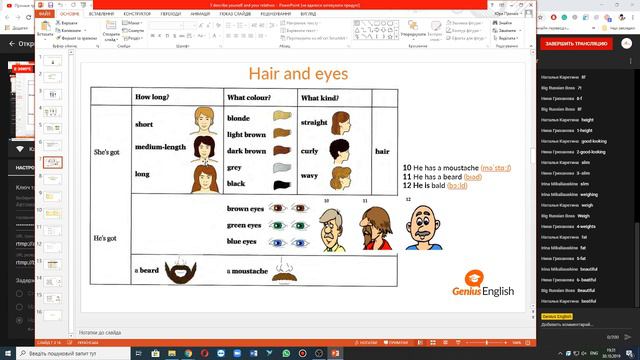
Task: Toggle text shadow formatting
Action: click(x=175, y=36)
